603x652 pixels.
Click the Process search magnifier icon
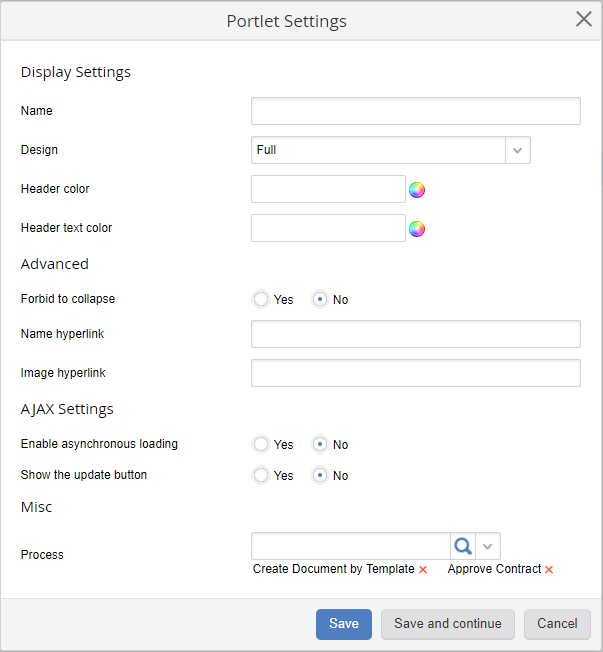[x=463, y=546]
